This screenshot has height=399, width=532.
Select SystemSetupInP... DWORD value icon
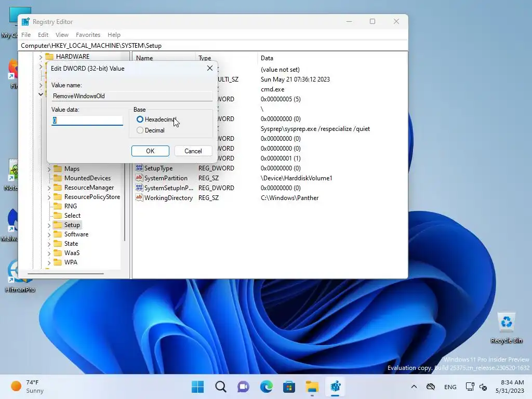point(139,187)
